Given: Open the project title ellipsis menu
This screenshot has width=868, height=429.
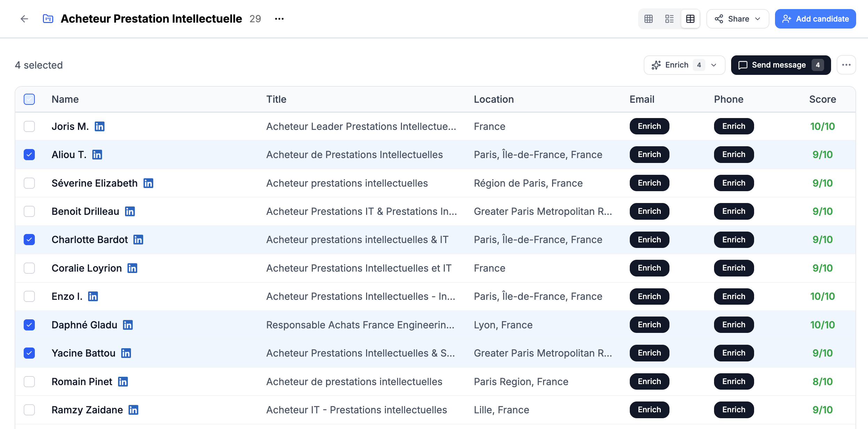Looking at the screenshot, I should coord(279,19).
